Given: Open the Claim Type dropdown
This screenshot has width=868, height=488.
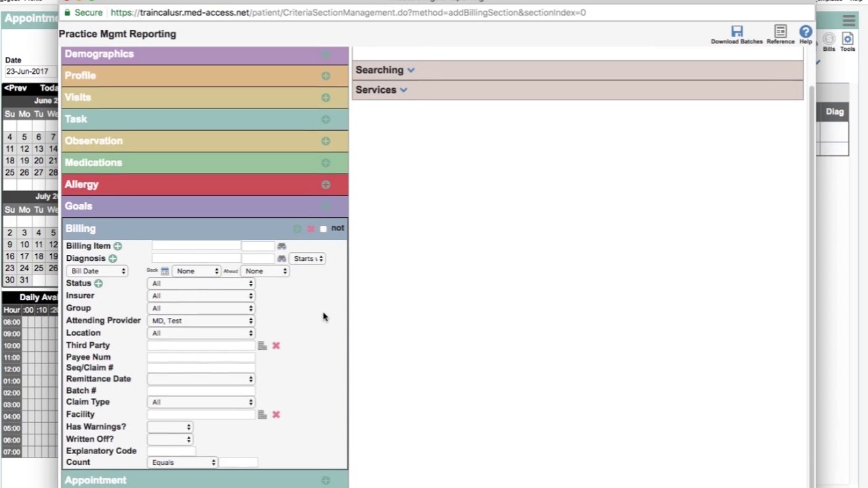Looking at the screenshot, I should click(201, 403).
